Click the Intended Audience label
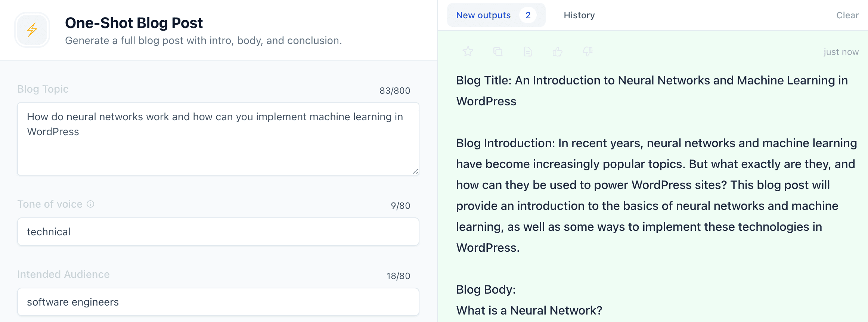Screen dimensions: 868x322 coord(63,274)
